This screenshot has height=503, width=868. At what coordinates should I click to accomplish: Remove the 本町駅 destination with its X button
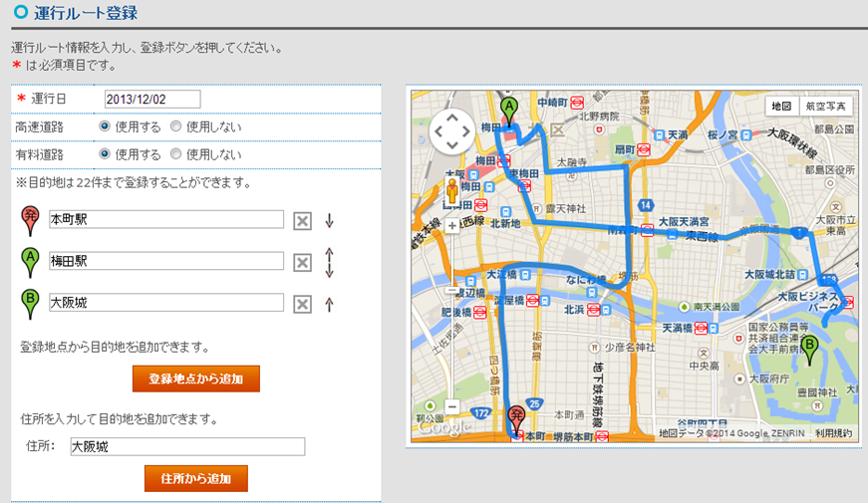(x=302, y=221)
